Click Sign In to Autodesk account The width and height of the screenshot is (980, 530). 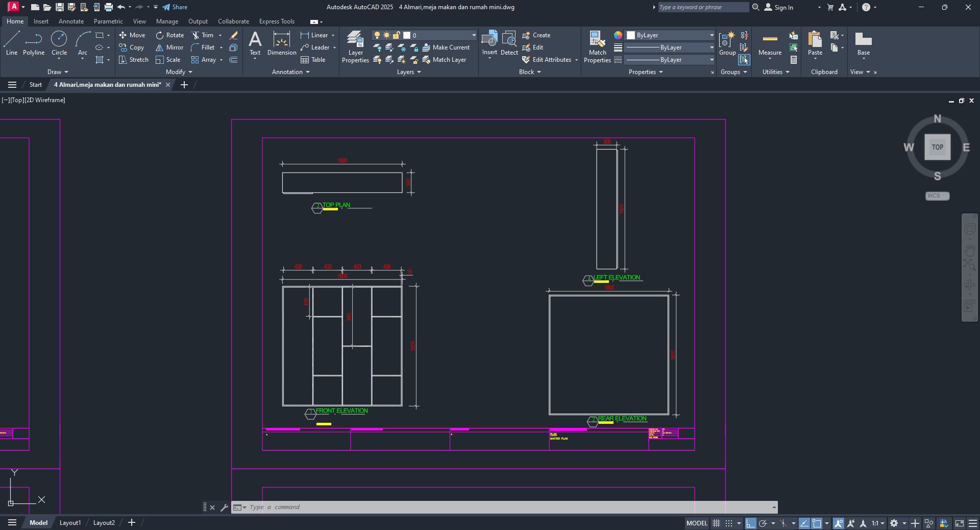779,7
